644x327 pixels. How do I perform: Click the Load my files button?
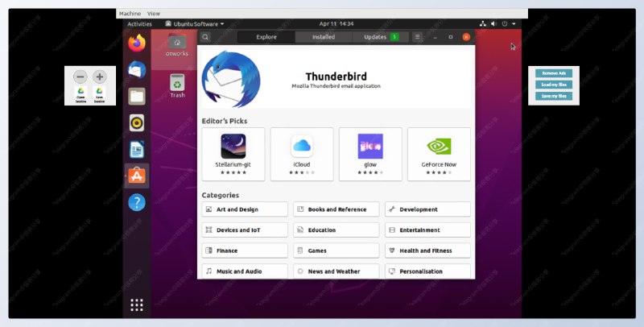tap(554, 85)
